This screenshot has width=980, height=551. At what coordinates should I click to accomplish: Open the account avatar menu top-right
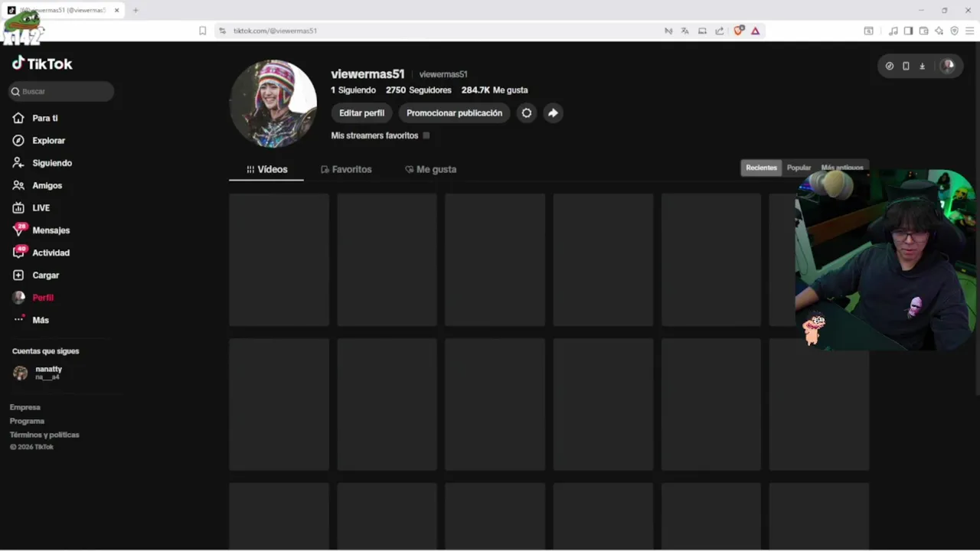[947, 66]
